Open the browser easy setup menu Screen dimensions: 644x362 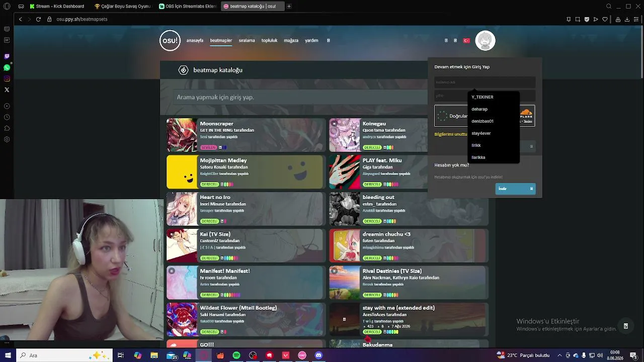pos(636,19)
